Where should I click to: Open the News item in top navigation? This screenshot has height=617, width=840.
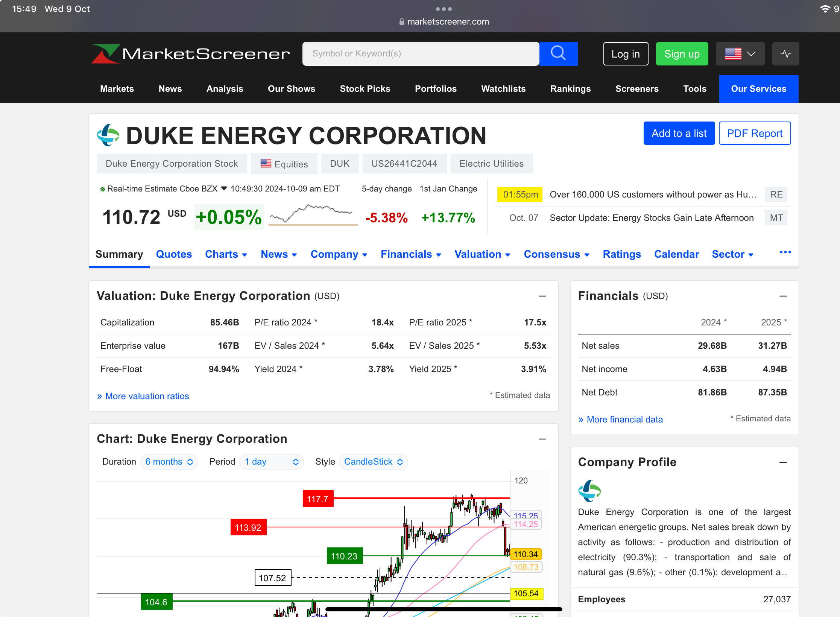tap(170, 89)
